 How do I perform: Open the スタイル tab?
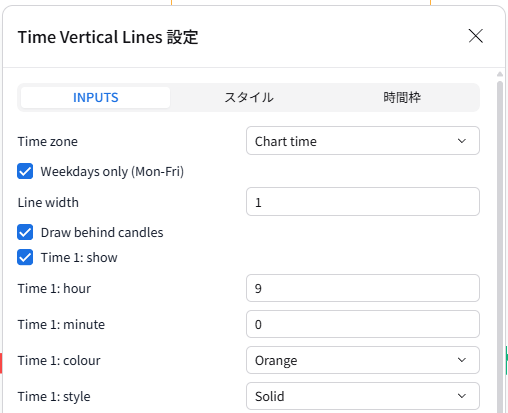pos(249,97)
